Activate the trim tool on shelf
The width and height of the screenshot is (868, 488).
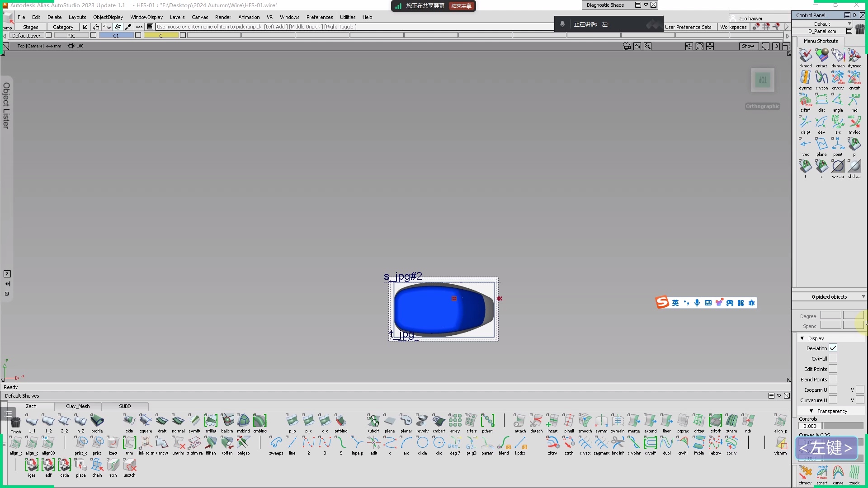[x=129, y=443]
